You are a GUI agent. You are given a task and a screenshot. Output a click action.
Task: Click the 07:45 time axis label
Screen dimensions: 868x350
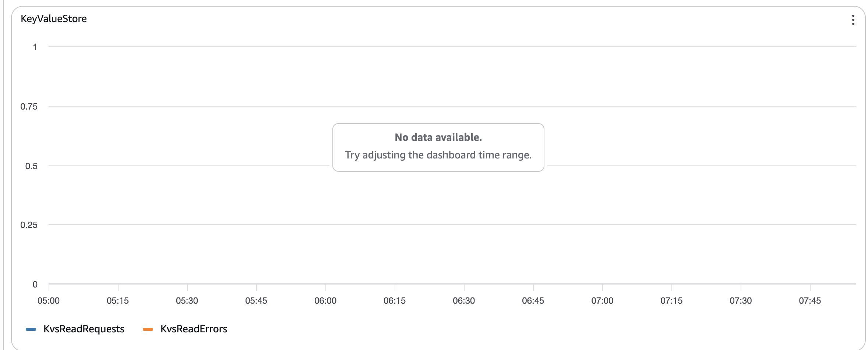coord(810,301)
